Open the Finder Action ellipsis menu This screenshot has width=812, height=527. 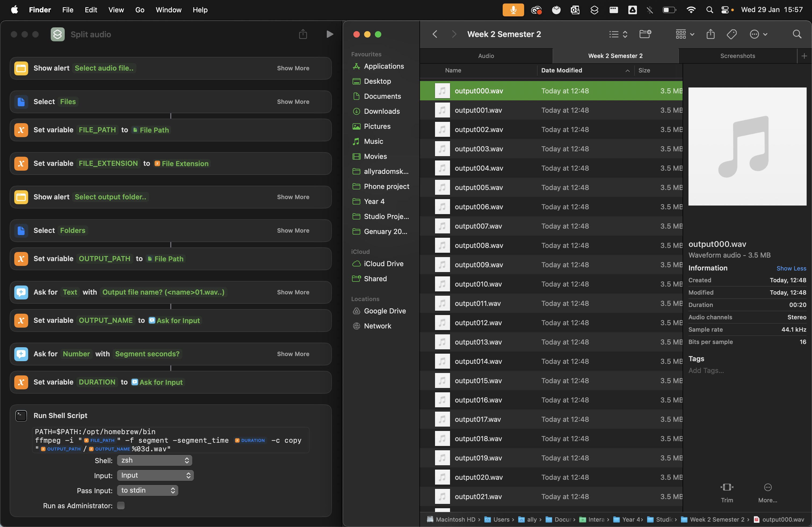758,34
